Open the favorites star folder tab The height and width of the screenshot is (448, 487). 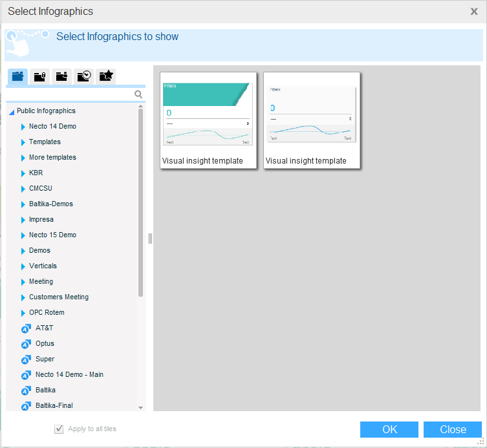click(x=105, y=76)
